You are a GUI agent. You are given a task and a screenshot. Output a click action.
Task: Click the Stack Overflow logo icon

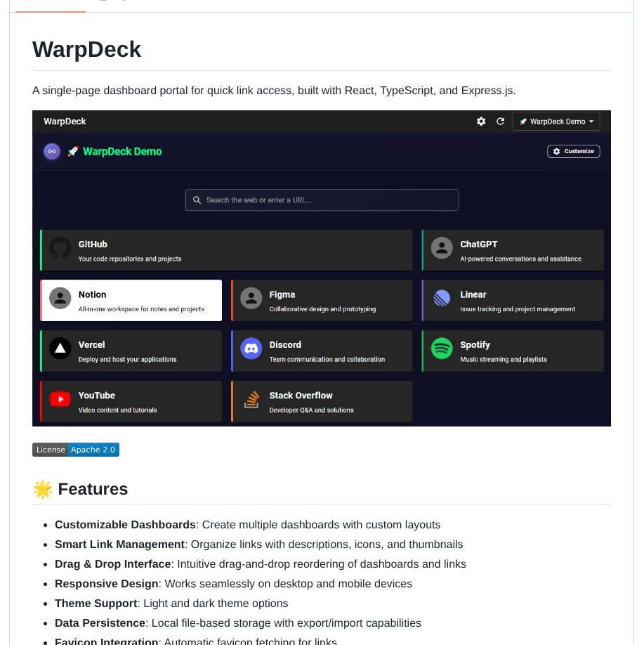[x=251, y=400]
